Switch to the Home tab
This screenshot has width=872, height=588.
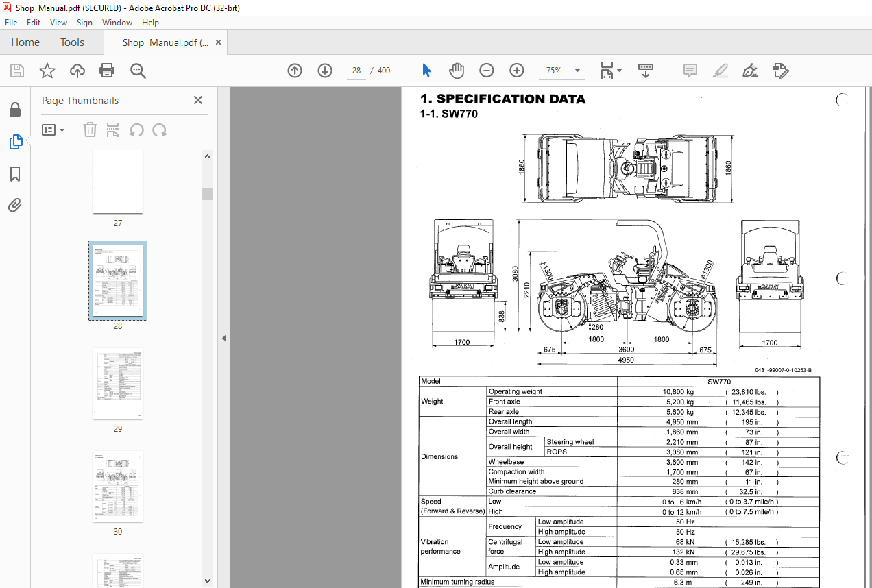pos(25,42)
